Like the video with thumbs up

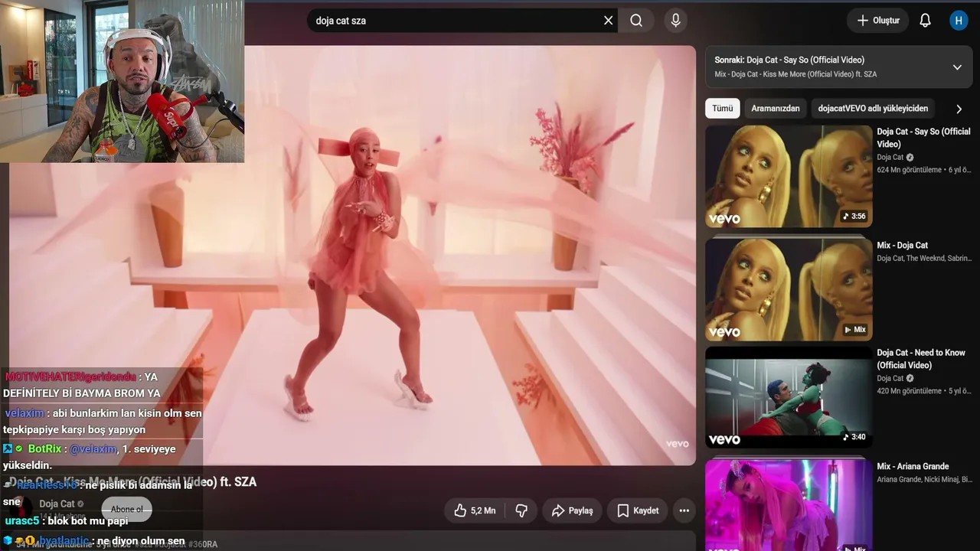[474, 510]
